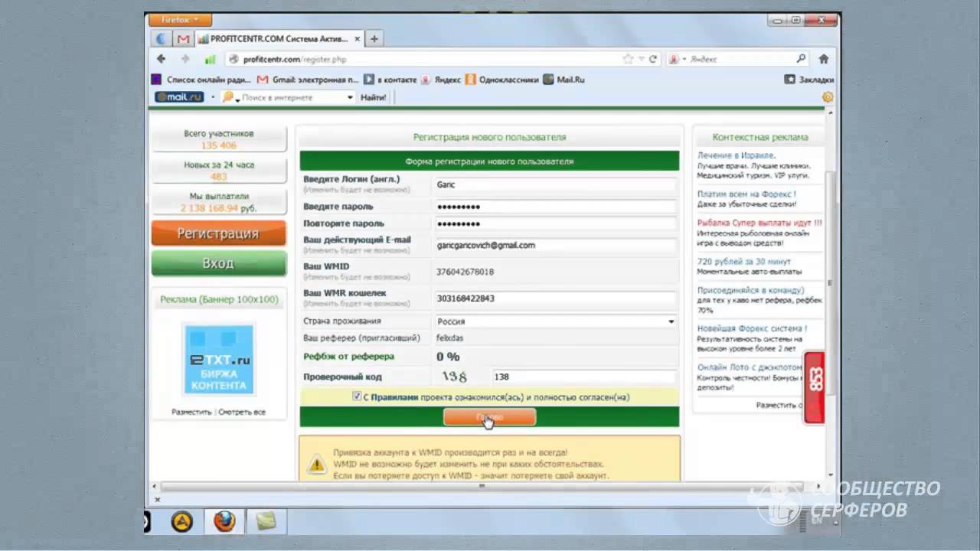Viewport: 980px width, 551px height.
Task: Open the Закладки bookmarks menu
Action: pyautogui.click(x=809, y=79)
